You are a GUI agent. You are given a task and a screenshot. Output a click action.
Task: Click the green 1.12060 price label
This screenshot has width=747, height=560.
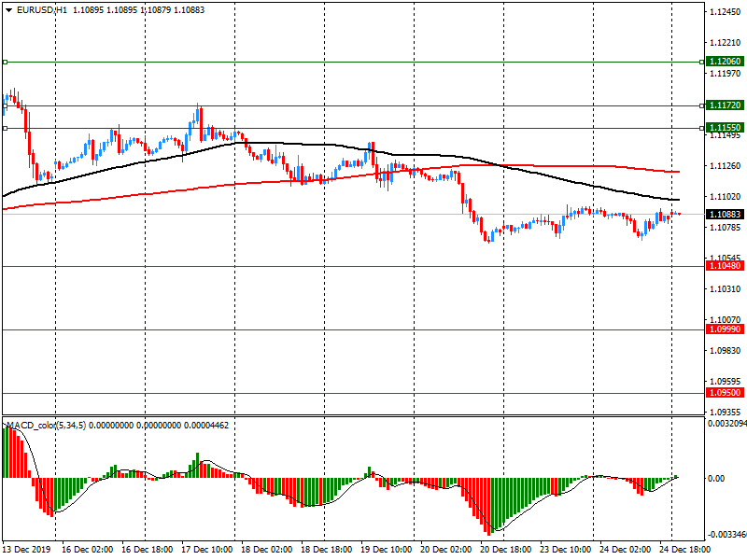point(724,62)
